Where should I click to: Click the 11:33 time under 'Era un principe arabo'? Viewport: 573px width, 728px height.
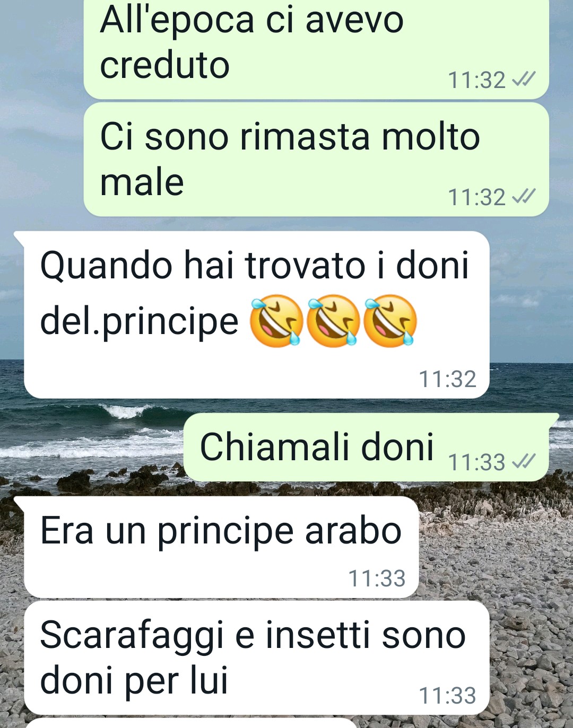377,578
